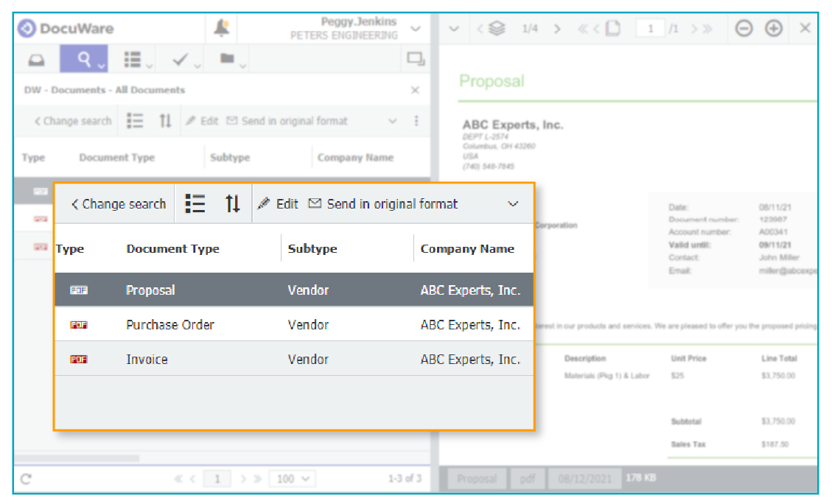Click Vendor in the Invoice row
The width and height of the screenshot is (832, 504).
[308, 359]
